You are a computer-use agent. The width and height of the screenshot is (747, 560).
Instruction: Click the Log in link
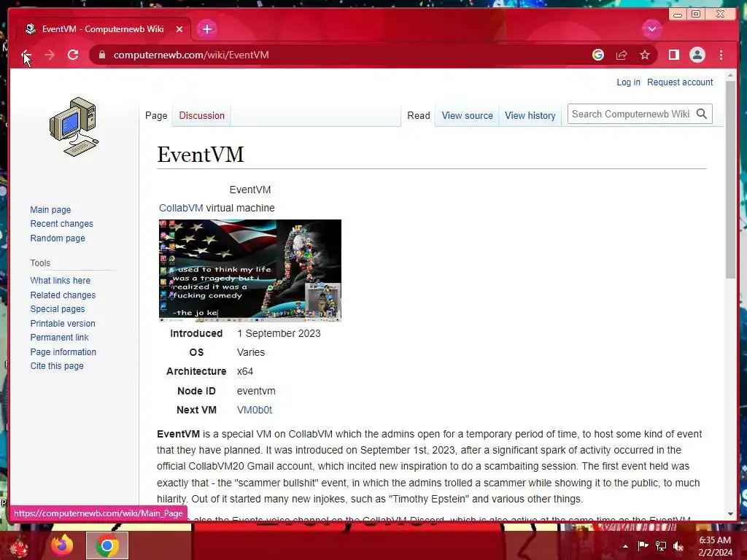click(628, 82)
